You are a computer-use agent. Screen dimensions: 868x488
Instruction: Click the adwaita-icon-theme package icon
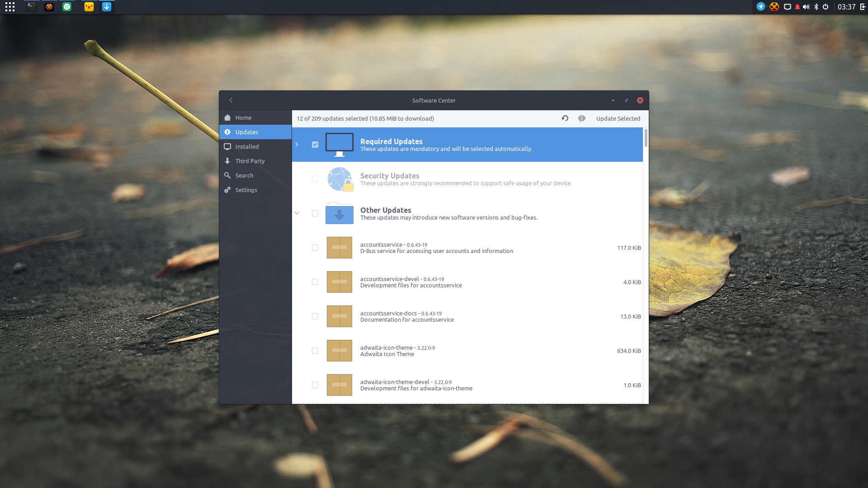[340, 351]
